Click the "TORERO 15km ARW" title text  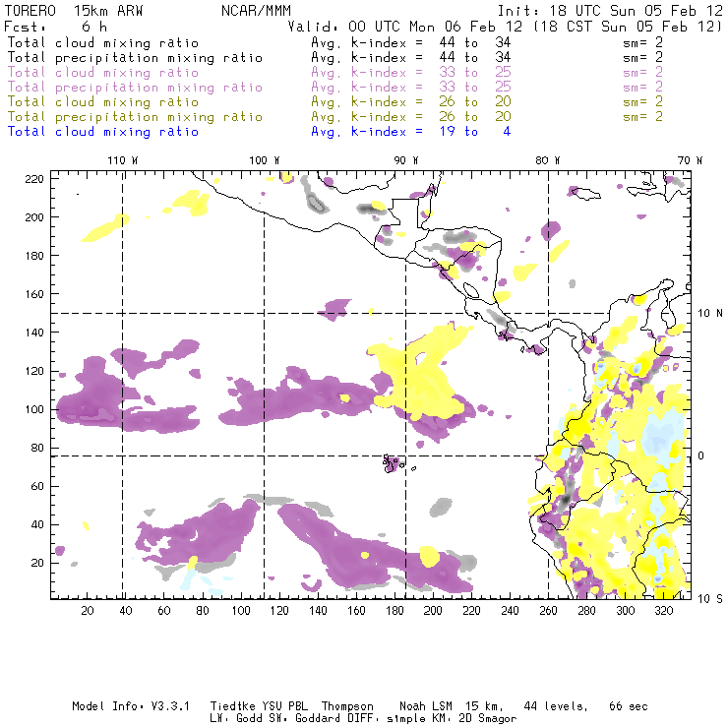point(74,10)
